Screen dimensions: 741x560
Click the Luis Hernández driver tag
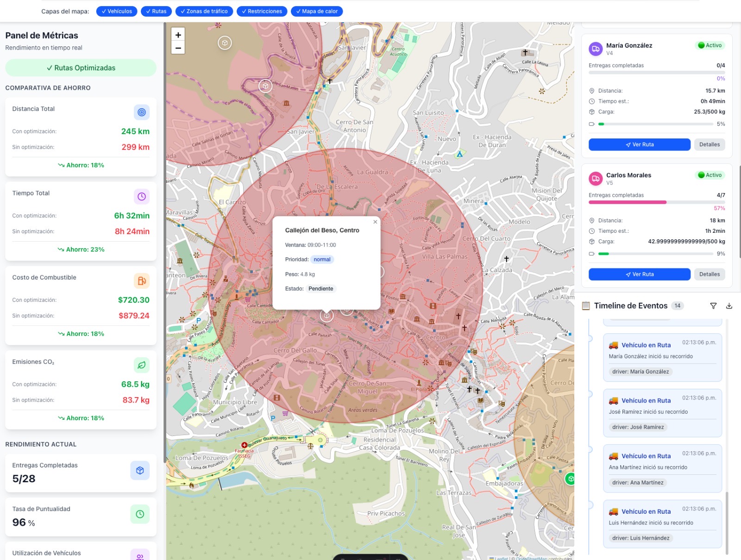[x=641, y=538]
